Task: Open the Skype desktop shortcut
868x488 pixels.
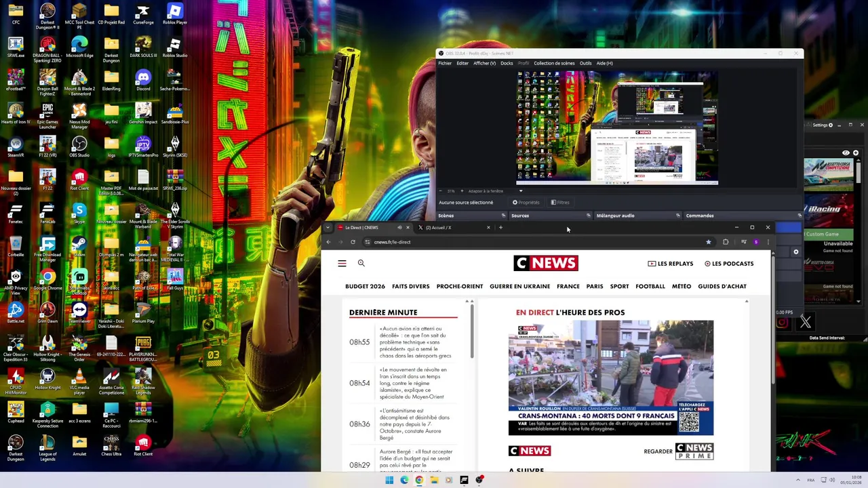Action: pyautogui.click(x=79, y=213)
